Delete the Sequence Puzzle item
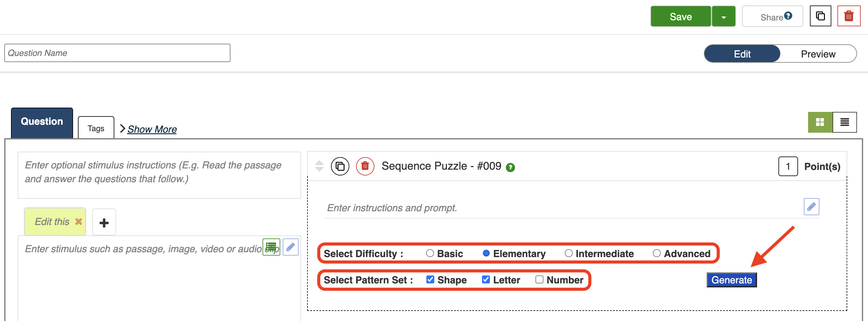The width and height of the screenshot is (868, 321). pos(365,166)
